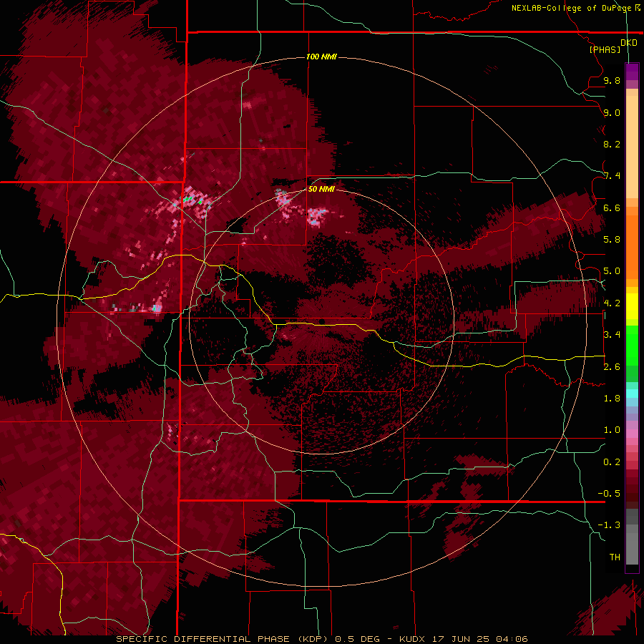This screenshot has height=644, width=644.
Task: Click the radar site dot at ring center
Action: (x=322, y=321)
